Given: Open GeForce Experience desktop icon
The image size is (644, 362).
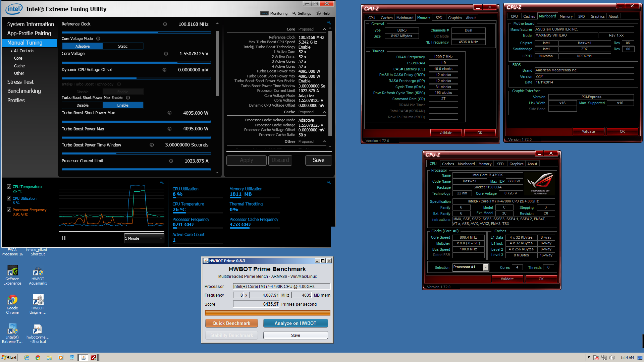Looking at the screenshot, I should click(x=12, y=275).
